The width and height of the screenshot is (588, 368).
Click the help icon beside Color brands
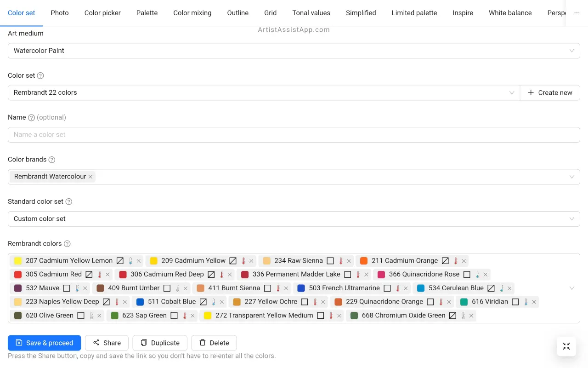(52, 160)
